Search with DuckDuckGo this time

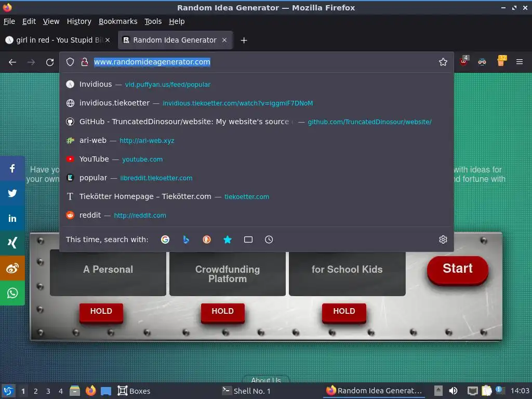pyautogui.click(x=207, y=240)
